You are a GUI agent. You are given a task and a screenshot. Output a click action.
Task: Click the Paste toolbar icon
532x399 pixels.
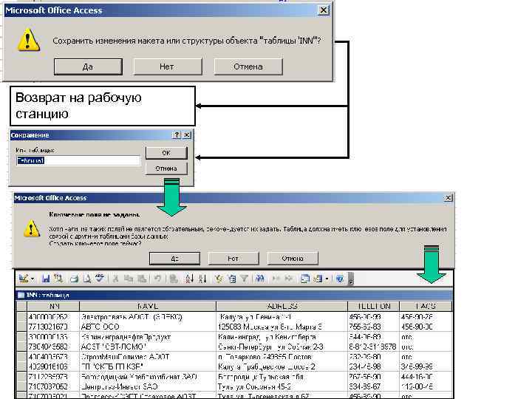[x=142, y=279]
